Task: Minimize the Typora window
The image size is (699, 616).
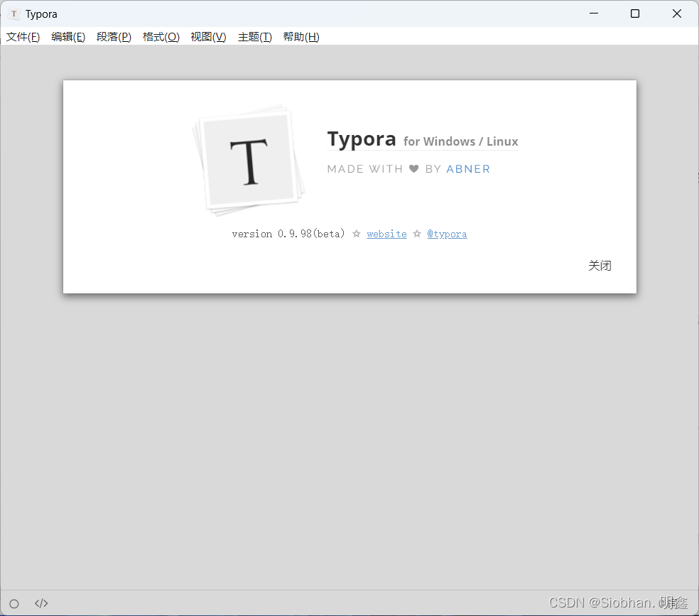Action: click(594, 13)
